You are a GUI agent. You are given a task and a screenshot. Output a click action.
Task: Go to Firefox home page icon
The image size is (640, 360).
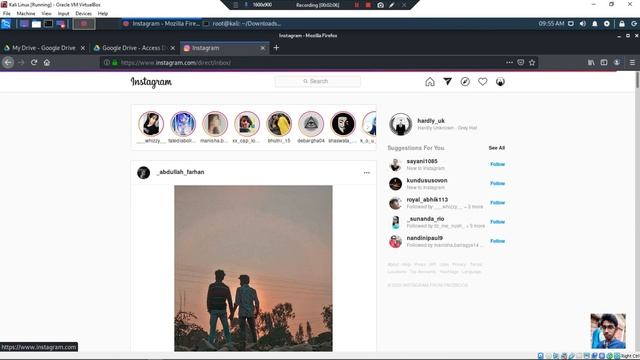[x=47, y=62]
